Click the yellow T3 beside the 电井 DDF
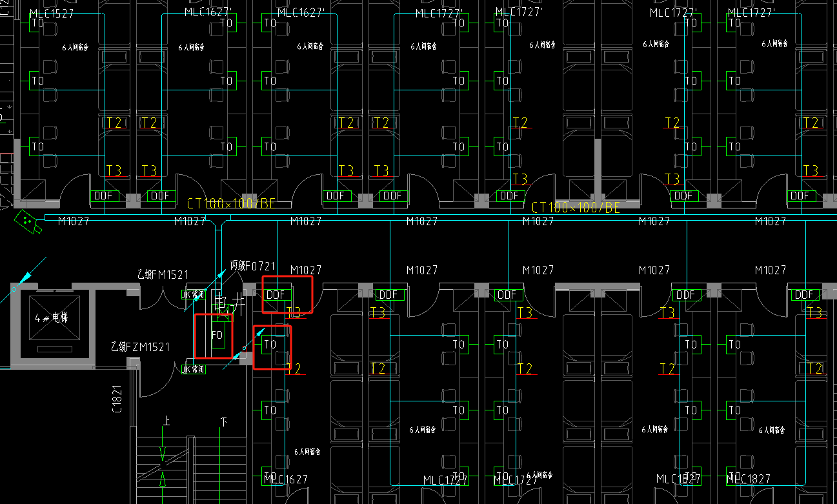This screenshot has width=837, height=504. click(294, 314)
